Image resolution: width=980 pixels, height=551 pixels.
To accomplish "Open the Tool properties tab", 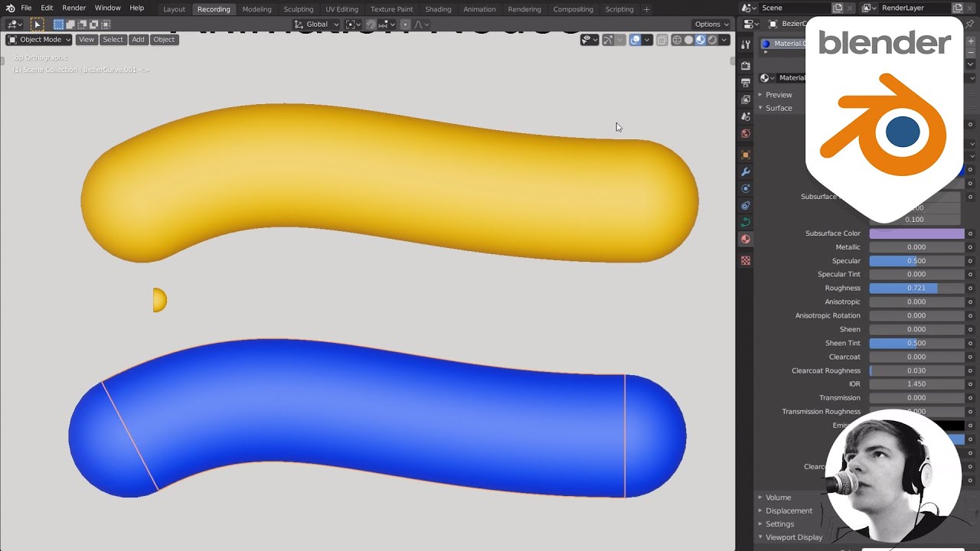I will (746, 44).
